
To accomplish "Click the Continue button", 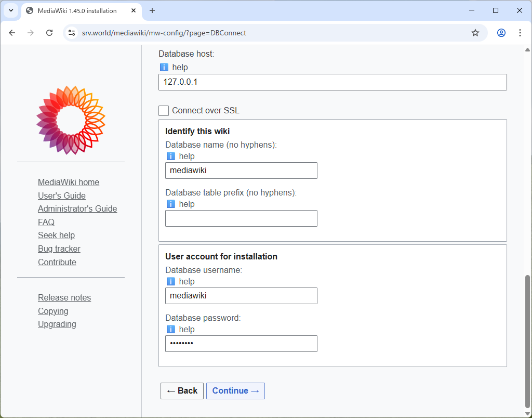I will (x=235, y=390).
